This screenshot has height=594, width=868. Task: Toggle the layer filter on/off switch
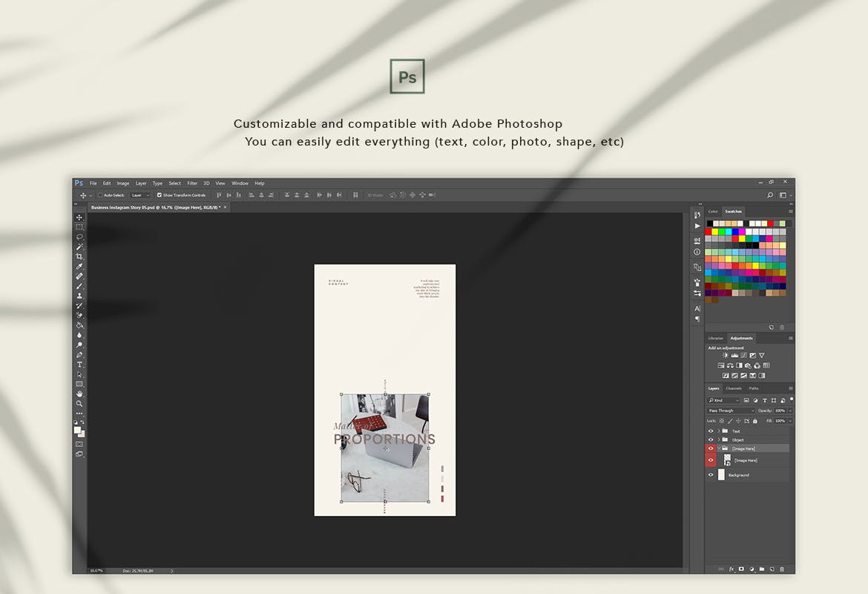(x=792, y=399)
